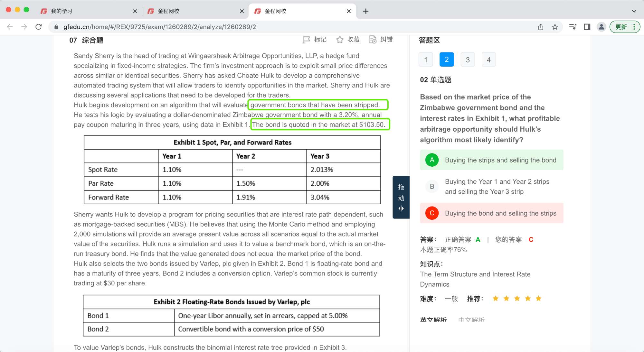This screenshot has width=644, height=352.
Task: Toggle the browser side panel icon
Action: [587, 27]
